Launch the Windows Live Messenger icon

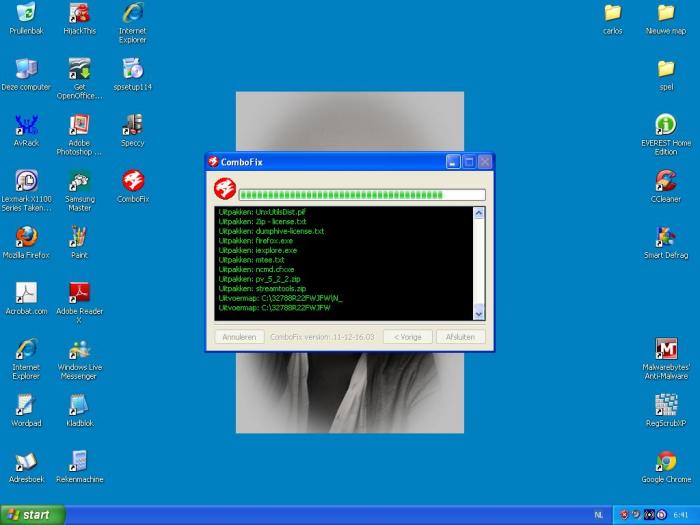[x=79, y=359]
